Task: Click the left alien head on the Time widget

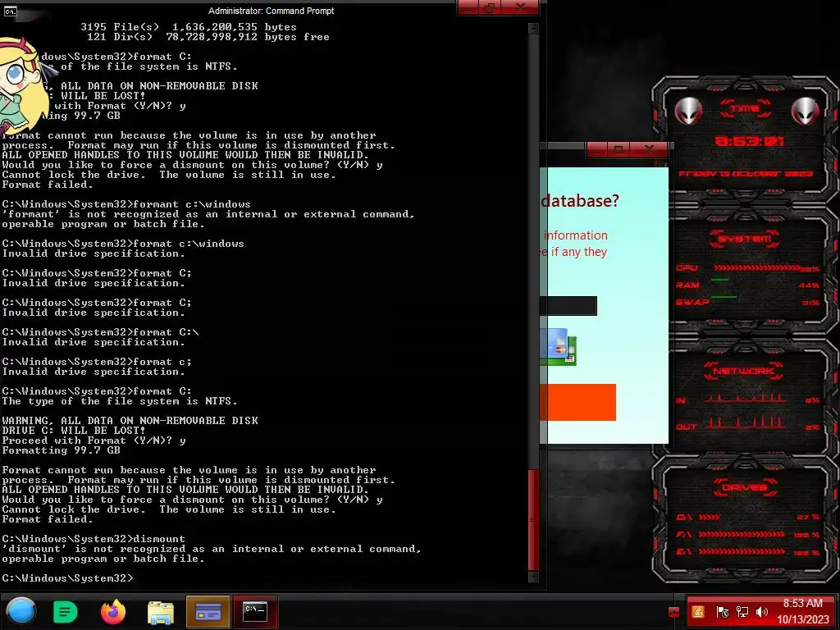Action: tap(688, 111)
